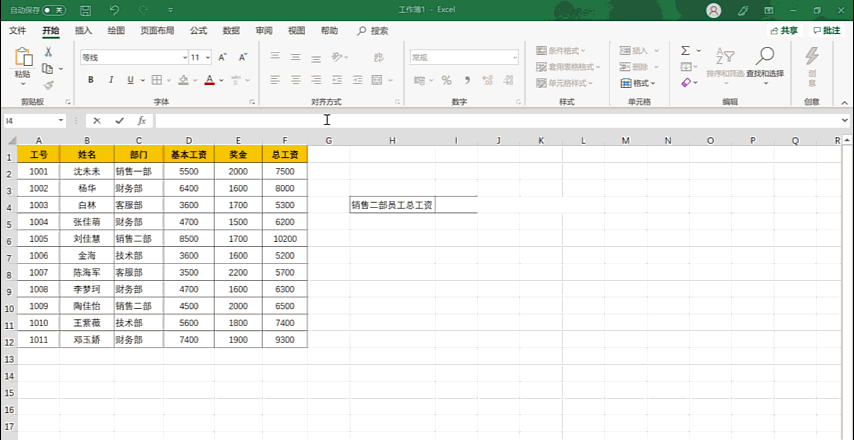
Task: Select cell containing 销售二部员工总工资
Action: [392, 205]
